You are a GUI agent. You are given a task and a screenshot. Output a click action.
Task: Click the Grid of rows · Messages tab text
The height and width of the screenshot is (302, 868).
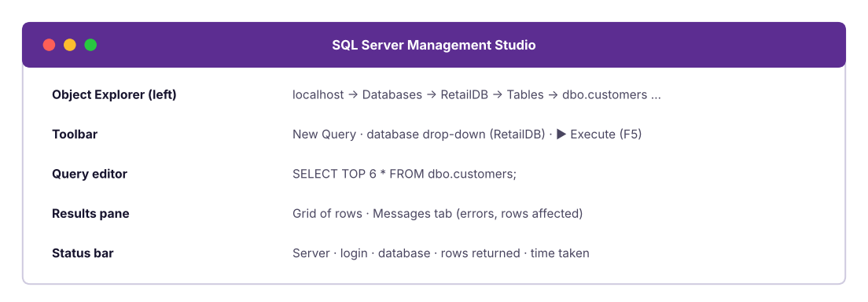(437, 213)
